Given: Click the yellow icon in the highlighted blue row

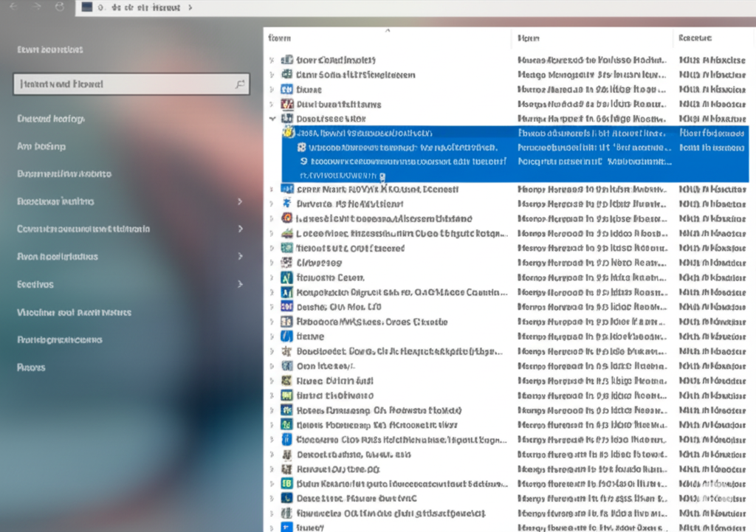Looking at the screenshot, I should (x=289, y=132).
